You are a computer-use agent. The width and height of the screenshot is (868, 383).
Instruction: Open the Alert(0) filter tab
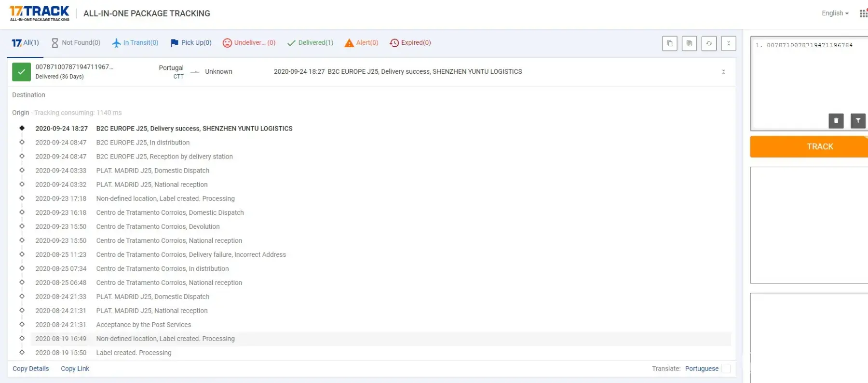[x=361, y=43]
